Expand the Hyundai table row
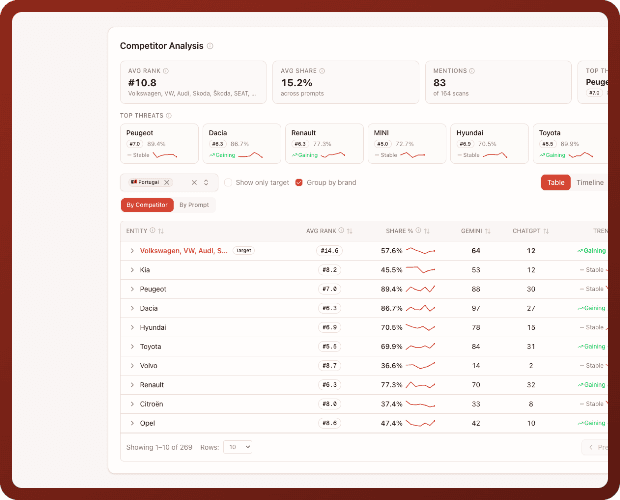Image resolution: width=620 pixels, height=500 pixels. 132,327
